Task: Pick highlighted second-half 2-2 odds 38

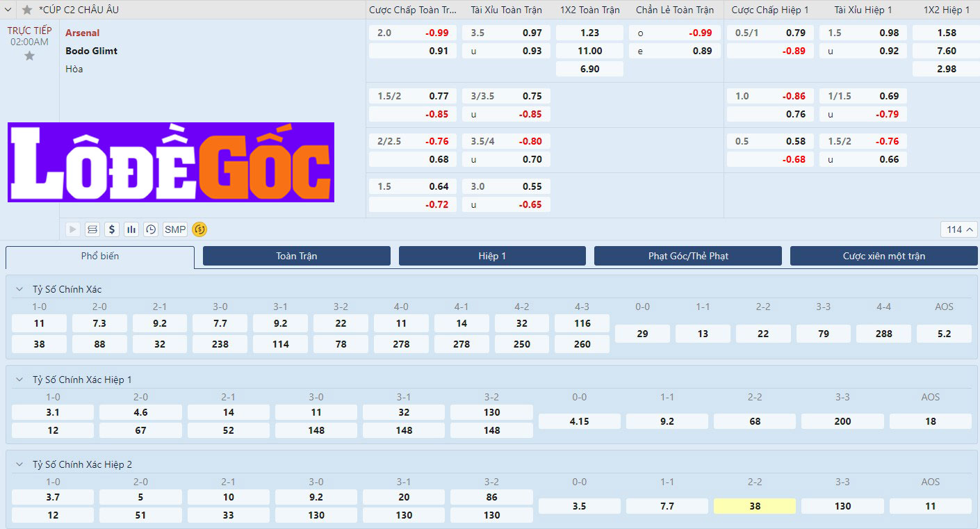Action: [755, 506]
